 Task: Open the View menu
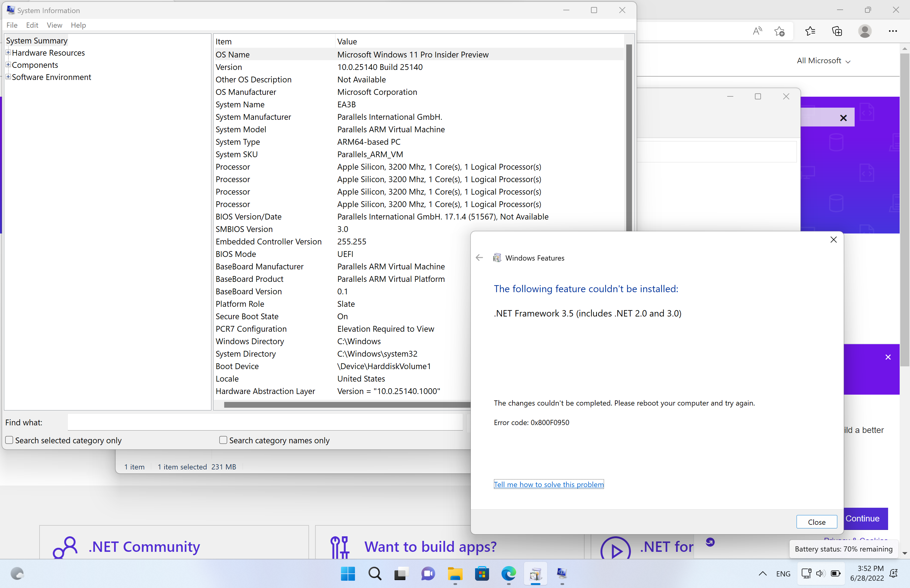(x=54, y=25)
